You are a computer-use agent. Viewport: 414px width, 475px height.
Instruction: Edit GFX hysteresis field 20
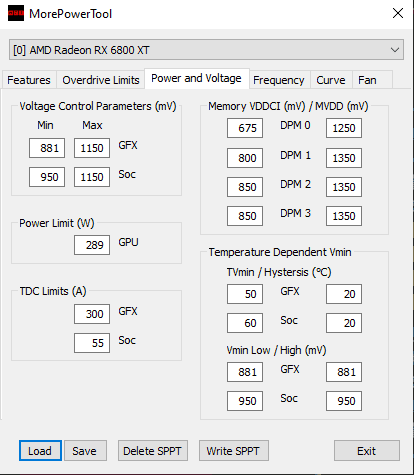pyautogui.click(x=344, y=294)
